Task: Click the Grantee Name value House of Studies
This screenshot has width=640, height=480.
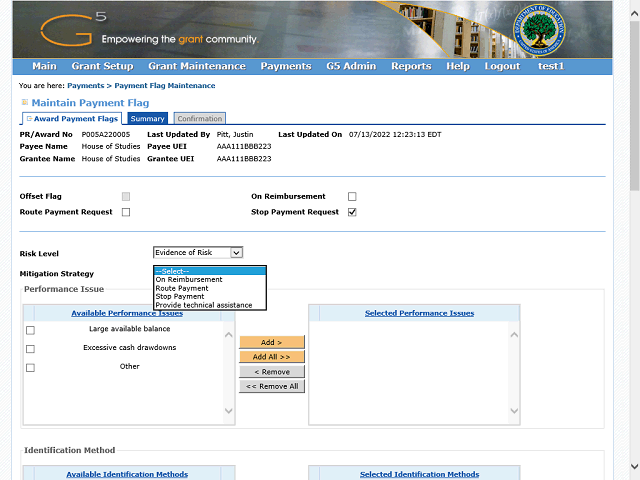Action: [x=111, y=158]
